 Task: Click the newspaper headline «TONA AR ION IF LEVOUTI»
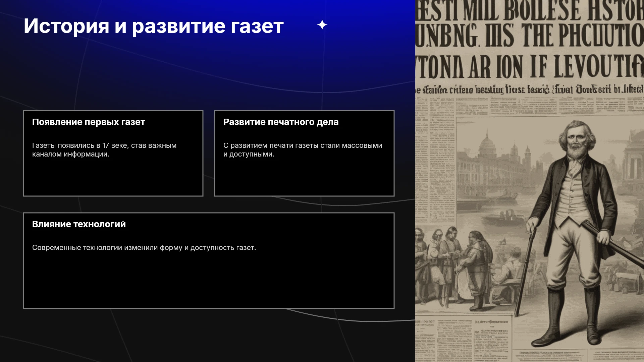[x=530, y=66]
